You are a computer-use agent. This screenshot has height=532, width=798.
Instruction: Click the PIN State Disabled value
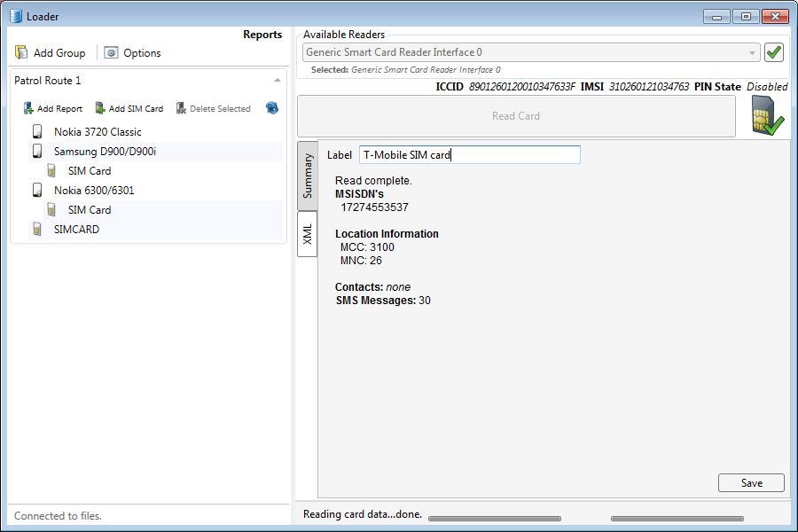(767, 87)
